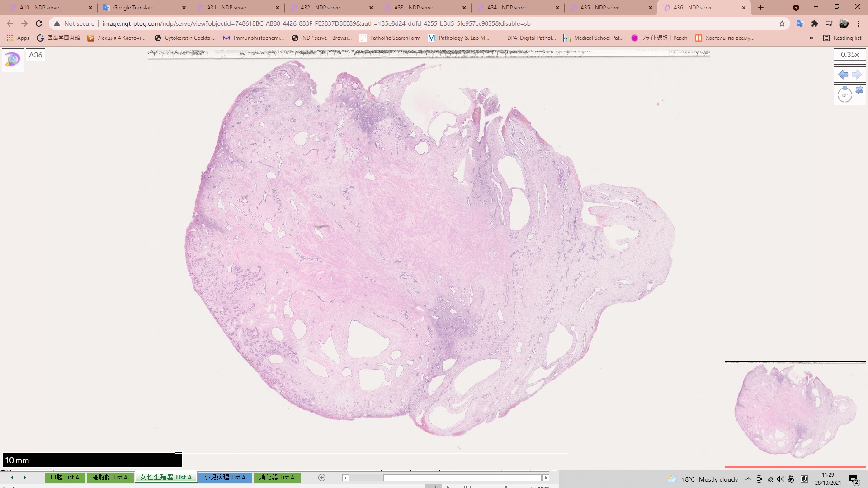Close the Google Translate tab
868x488 pixels.
click(184, 8)
